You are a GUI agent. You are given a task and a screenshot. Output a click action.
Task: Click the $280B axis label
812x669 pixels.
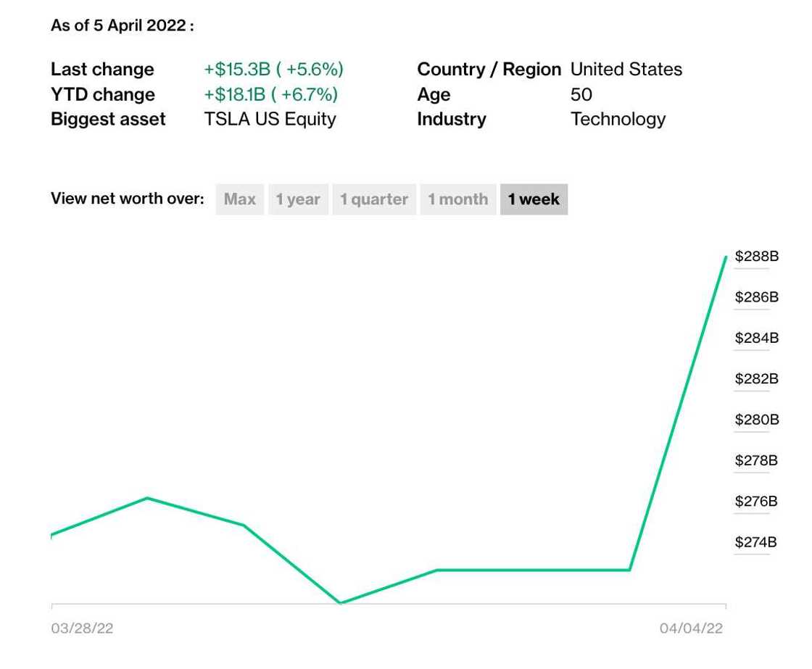tap(756, 420)
